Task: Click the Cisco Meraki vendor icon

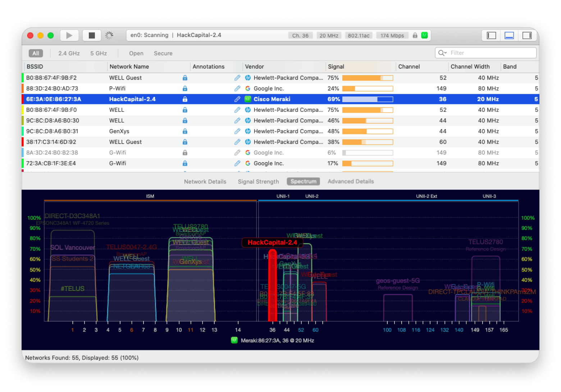Action: click(248, 99)
